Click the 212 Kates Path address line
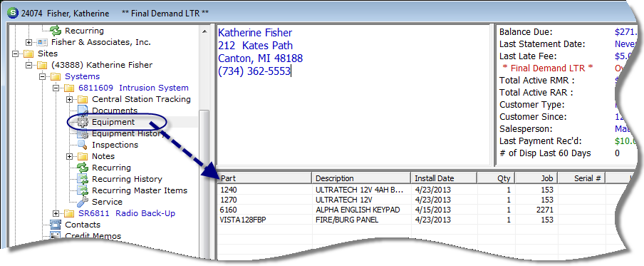644x266 pixels. (x=255, y=46)
